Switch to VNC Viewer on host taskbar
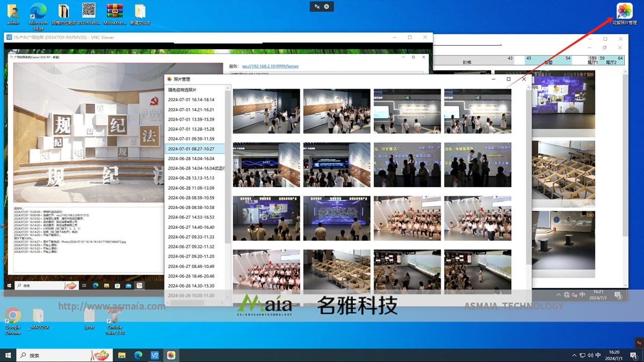This screenshot has height=362, width=644. (155, 355)
